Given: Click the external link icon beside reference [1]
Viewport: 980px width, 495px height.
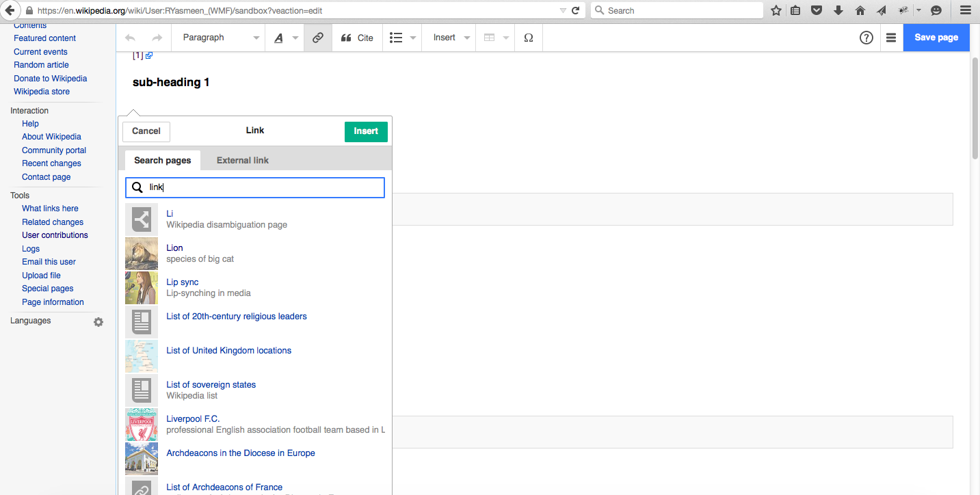Looking at the screenshot, I should tap(149, 55).
